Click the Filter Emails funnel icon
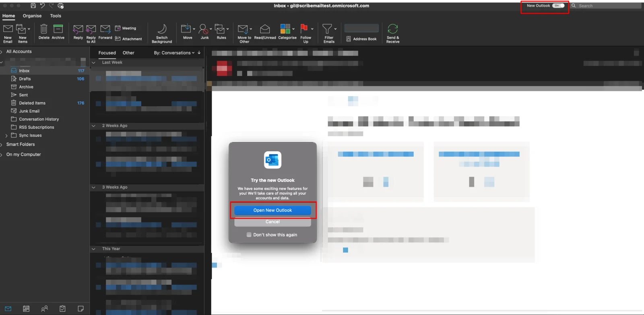Screen dimensions: 644x315 327,29
